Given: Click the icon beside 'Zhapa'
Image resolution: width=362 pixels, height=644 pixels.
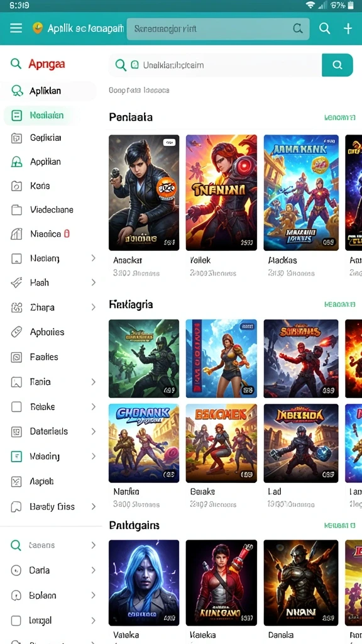Looking at the screenshot, I should (16, 307).
